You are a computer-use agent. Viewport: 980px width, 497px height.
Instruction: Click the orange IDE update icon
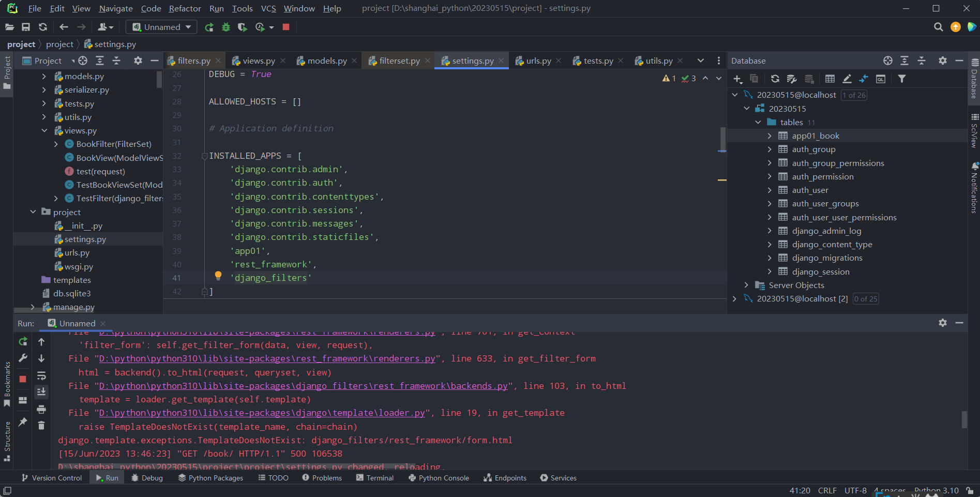[956, 27]
